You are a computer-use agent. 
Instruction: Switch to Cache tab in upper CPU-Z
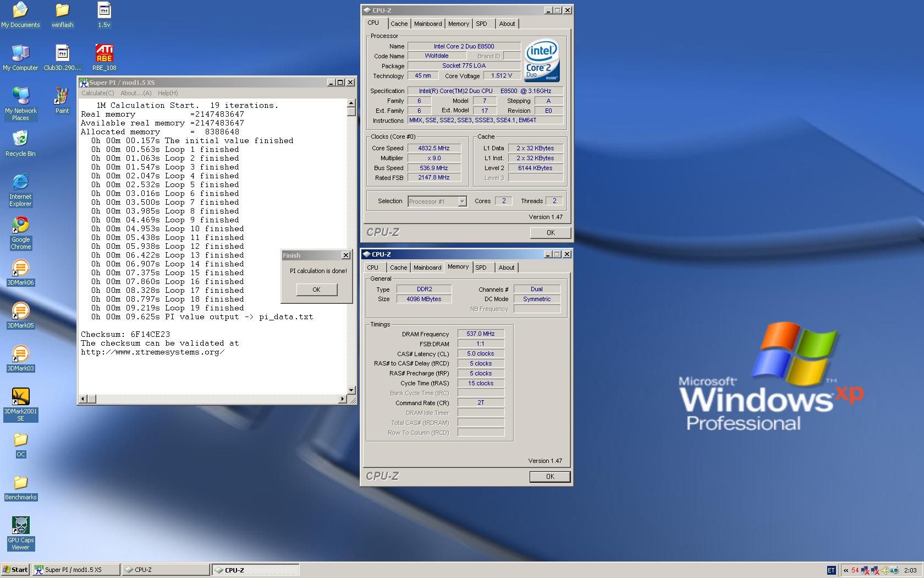click(399, 24)
